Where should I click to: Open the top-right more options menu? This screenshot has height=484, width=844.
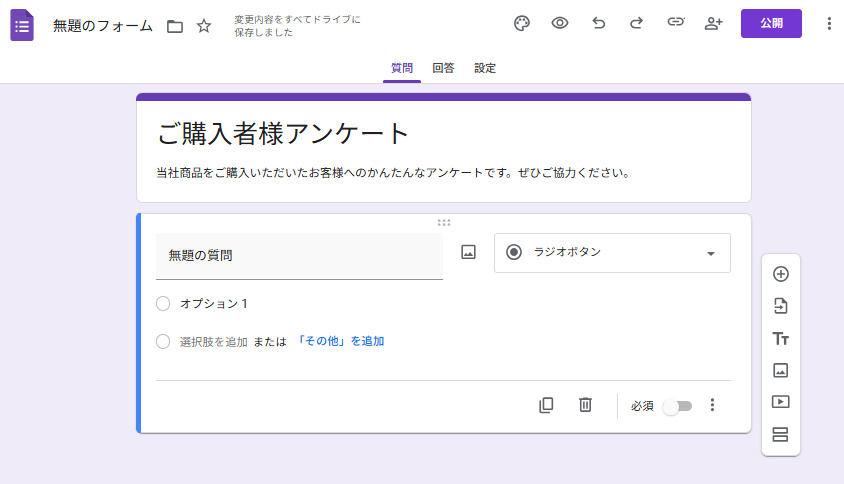pyautogui.click(x=828, y=24)
